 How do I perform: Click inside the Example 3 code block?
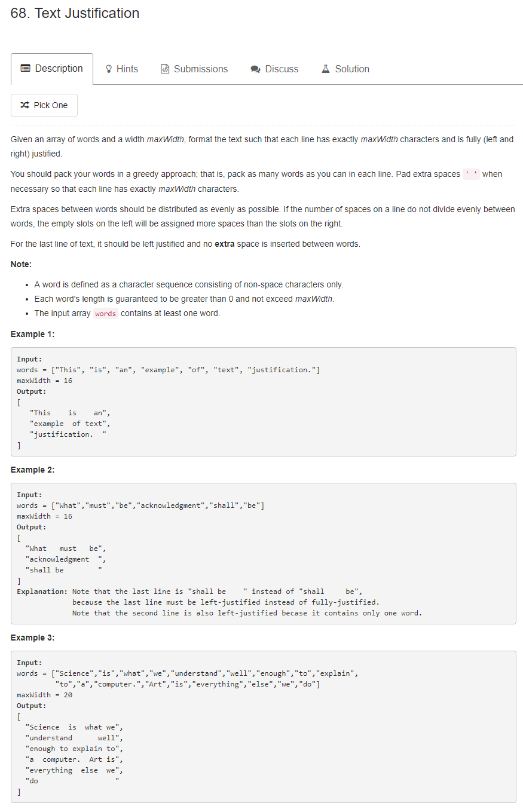[x=264, y=727]
